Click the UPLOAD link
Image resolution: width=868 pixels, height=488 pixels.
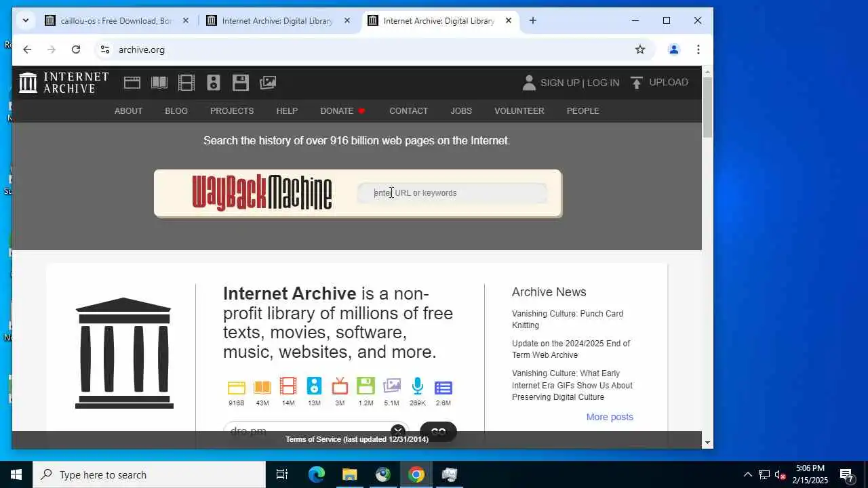pos(669,82)
